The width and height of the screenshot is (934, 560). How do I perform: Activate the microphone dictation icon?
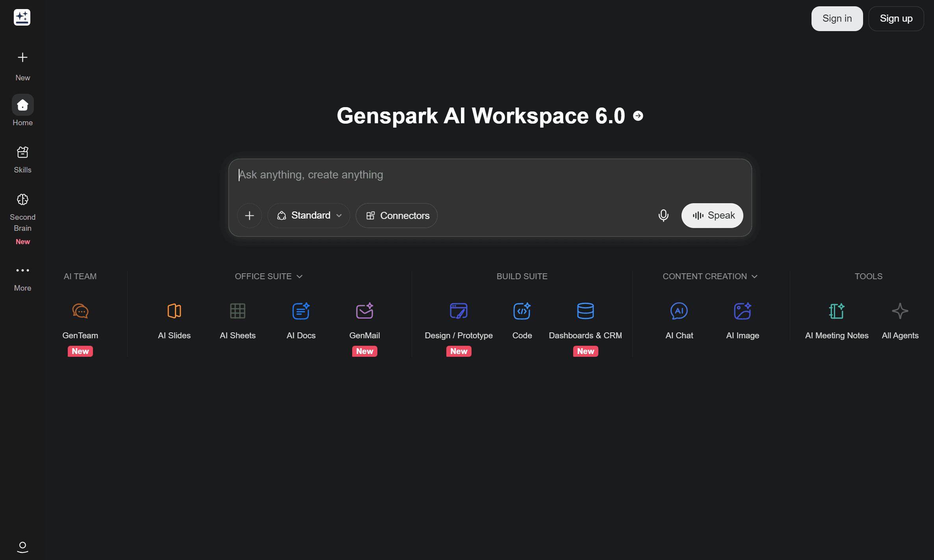(663, 215)
